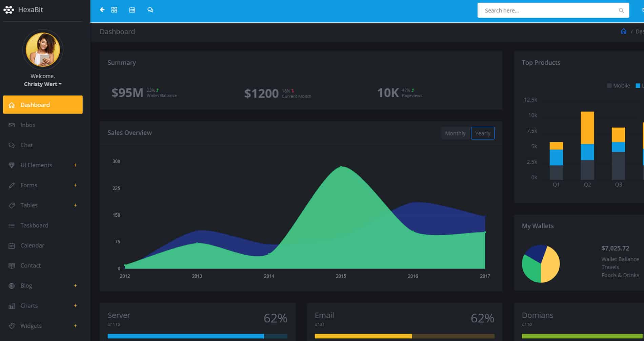This screenshot has width=644, height=341.
Task: Click the Q1 bar in Top Products
Action: point(556,161)
